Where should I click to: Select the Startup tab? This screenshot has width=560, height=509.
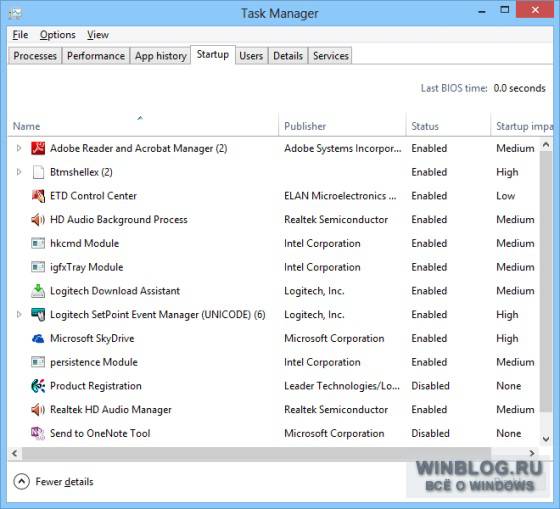[x=213, y=55]
